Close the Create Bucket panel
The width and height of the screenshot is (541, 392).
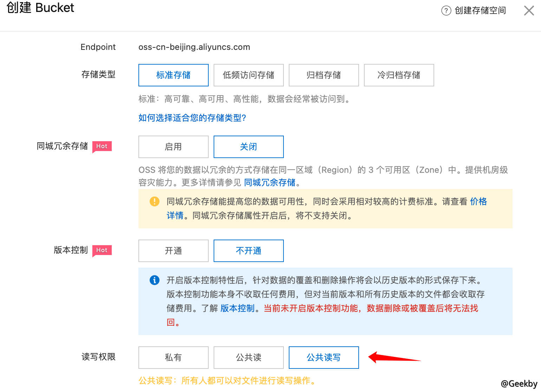click(x=529, y=11)
